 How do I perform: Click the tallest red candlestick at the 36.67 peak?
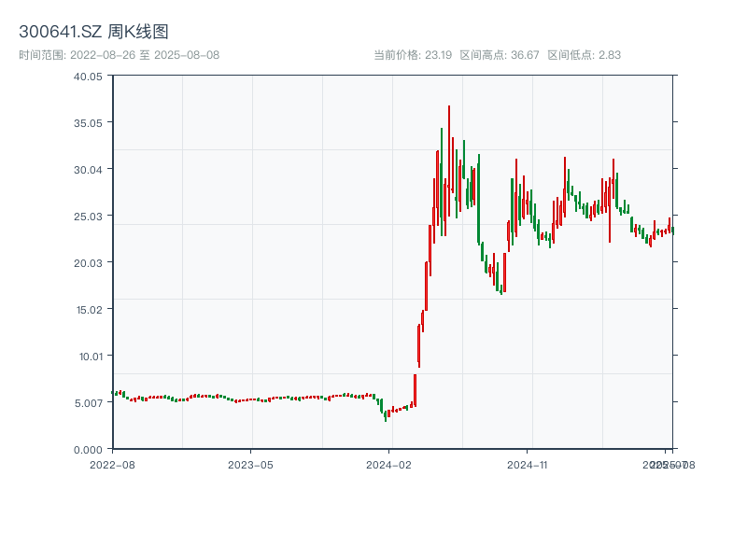pyautogui.click(x=449, y=161)
